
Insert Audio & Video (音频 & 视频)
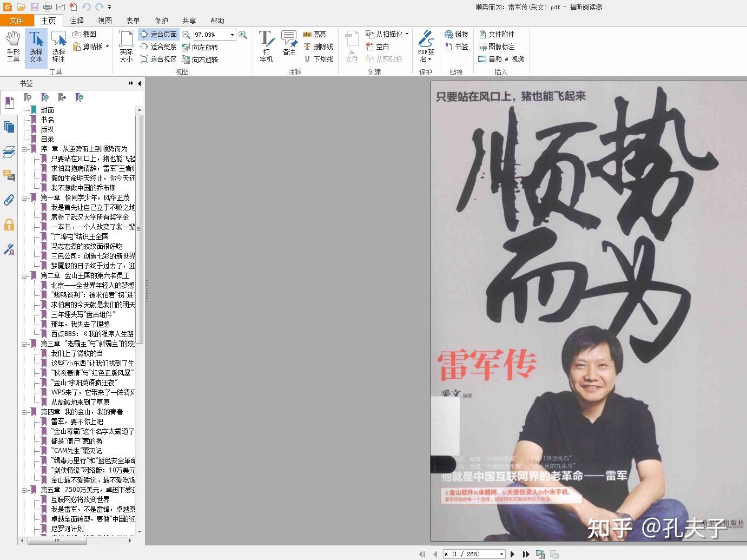501,59
